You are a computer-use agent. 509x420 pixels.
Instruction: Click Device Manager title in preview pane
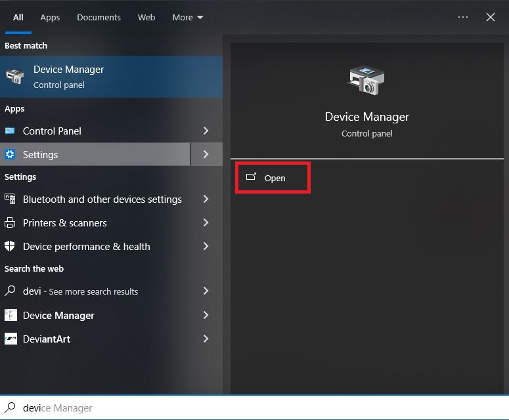[367, 117]
